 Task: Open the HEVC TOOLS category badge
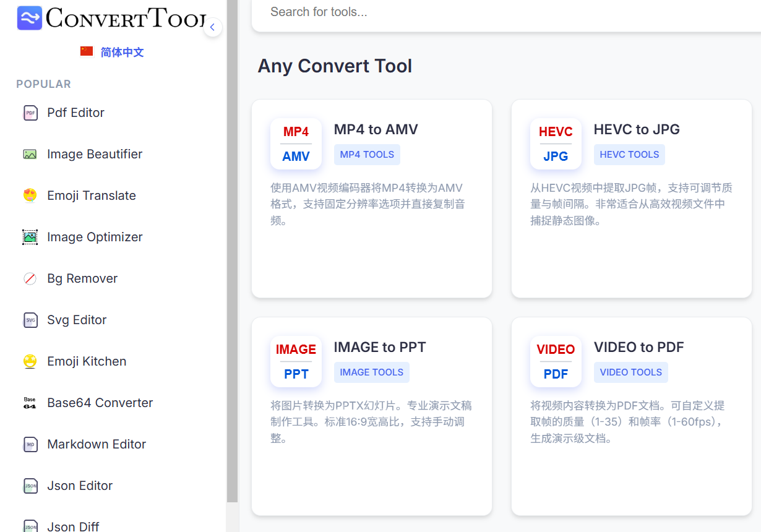(629, 154)
